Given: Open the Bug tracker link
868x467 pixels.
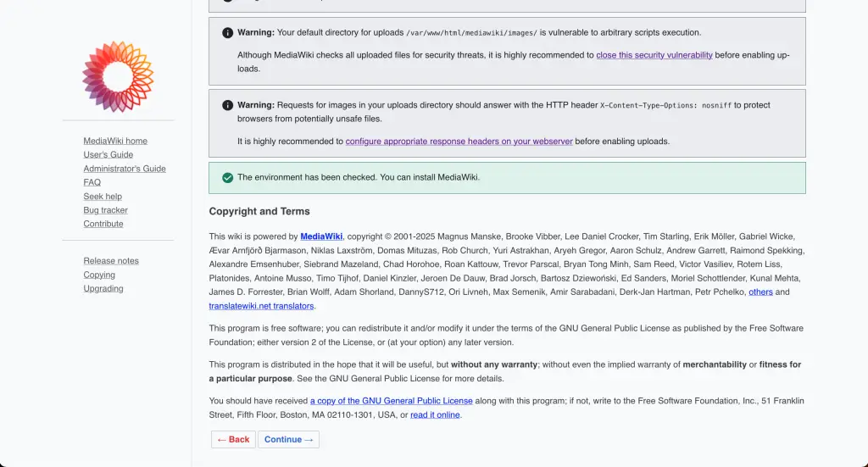Looking at the screenshot, I should point(105,210).
